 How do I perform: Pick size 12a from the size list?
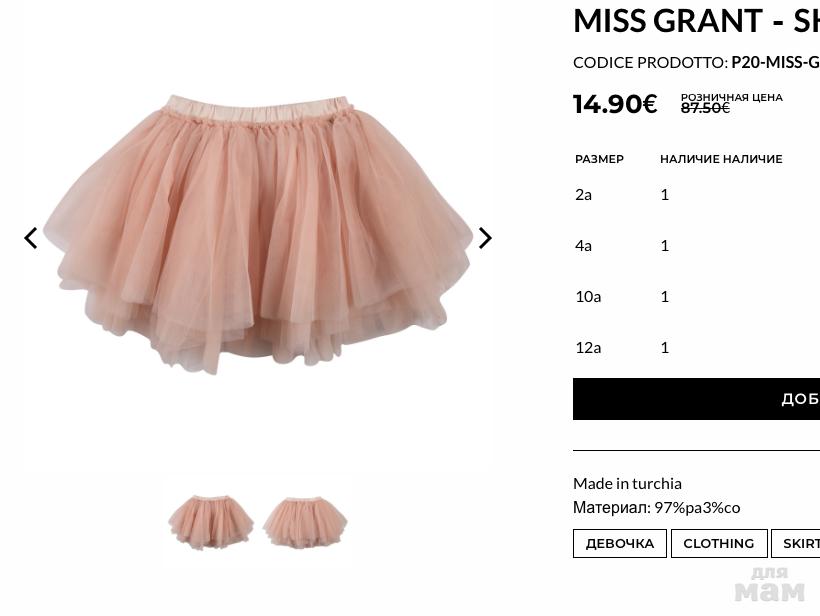click(588, 347)
